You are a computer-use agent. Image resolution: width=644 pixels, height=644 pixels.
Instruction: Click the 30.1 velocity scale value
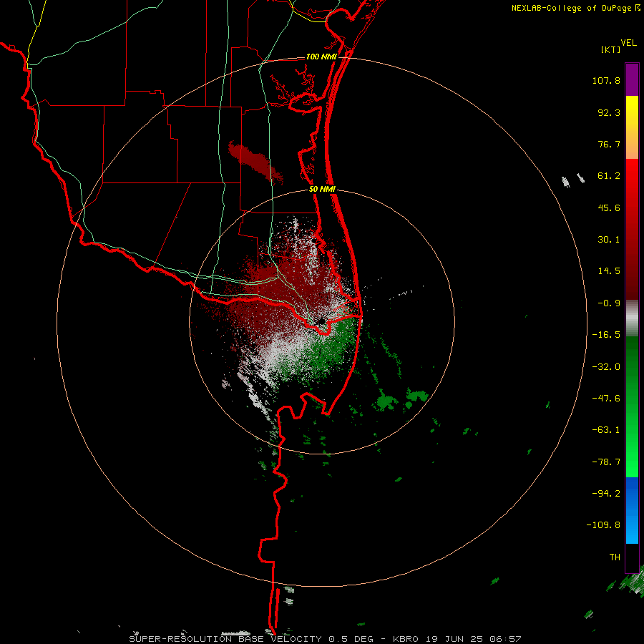(609, 240)
